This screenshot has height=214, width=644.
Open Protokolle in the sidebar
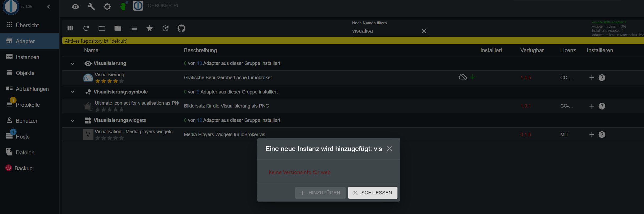(x=28, y=105)
